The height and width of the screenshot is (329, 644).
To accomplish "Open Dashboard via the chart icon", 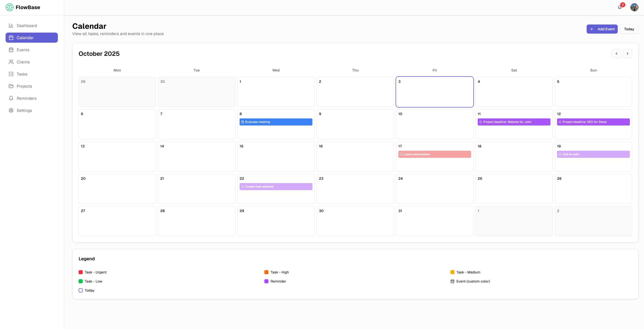I will pyautogui.click(x=11, y=26).
